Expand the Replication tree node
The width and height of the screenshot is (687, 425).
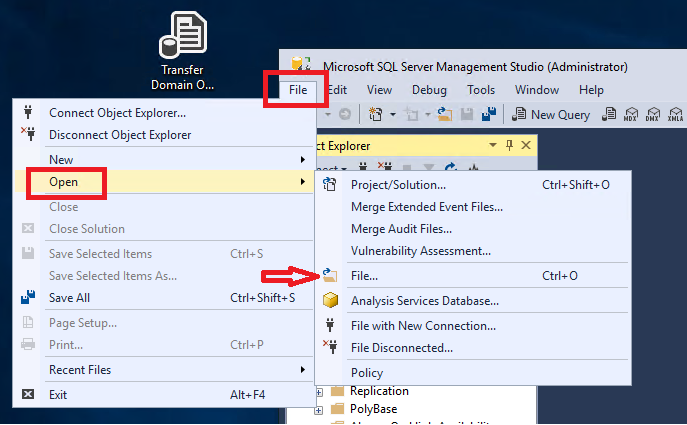[319, 392]
